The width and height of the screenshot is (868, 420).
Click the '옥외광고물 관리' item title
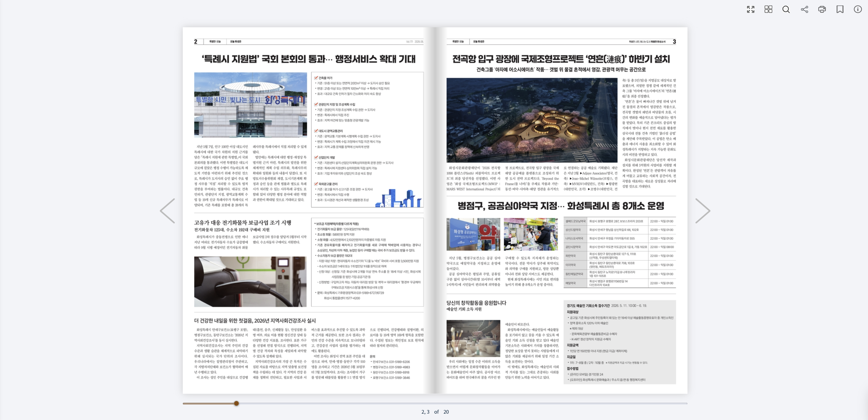pos(328,184)
